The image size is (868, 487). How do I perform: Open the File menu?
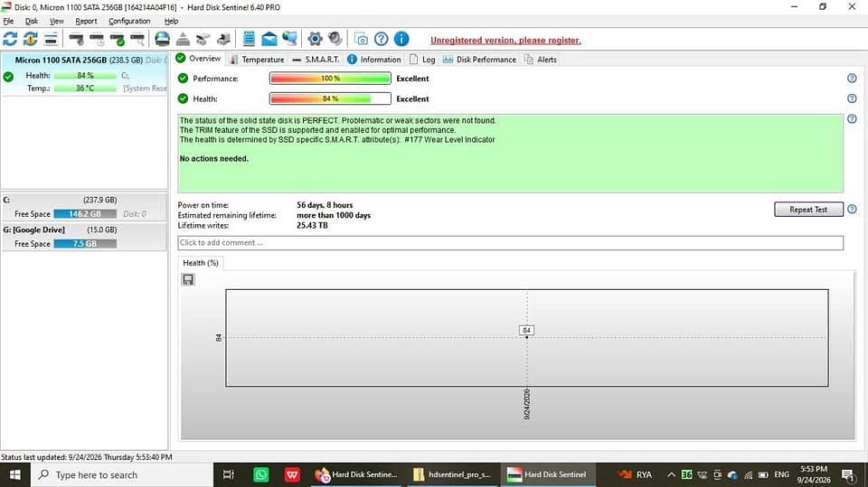(x=8, y=21)
